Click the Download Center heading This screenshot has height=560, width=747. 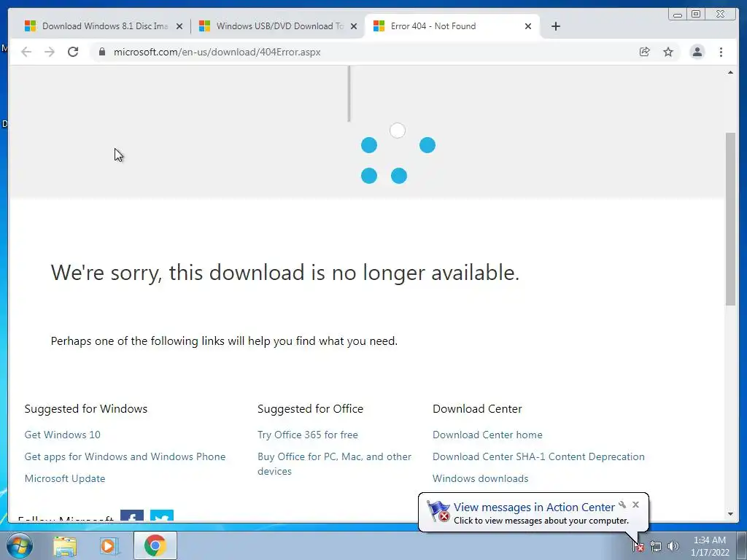click(x=477, y=409)
